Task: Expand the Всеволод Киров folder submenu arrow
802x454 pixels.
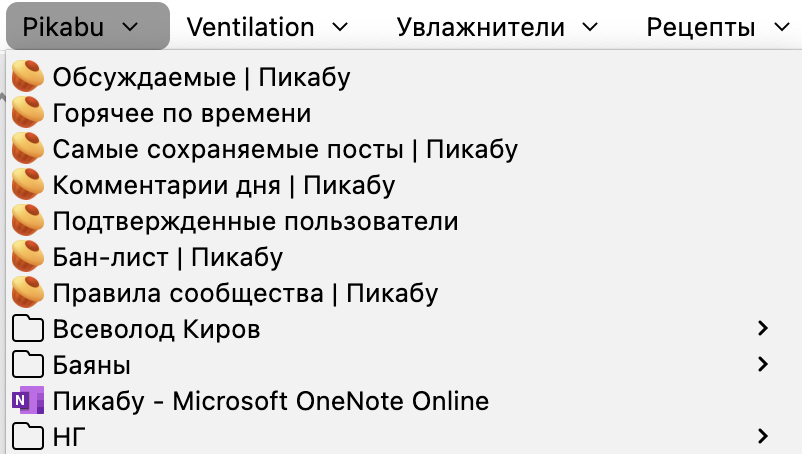Action: 763,328
